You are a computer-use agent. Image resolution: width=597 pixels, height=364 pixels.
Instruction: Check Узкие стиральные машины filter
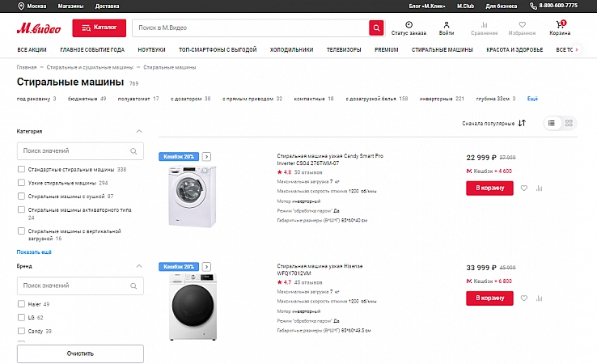pyautogui.click(x=21, y=183)
